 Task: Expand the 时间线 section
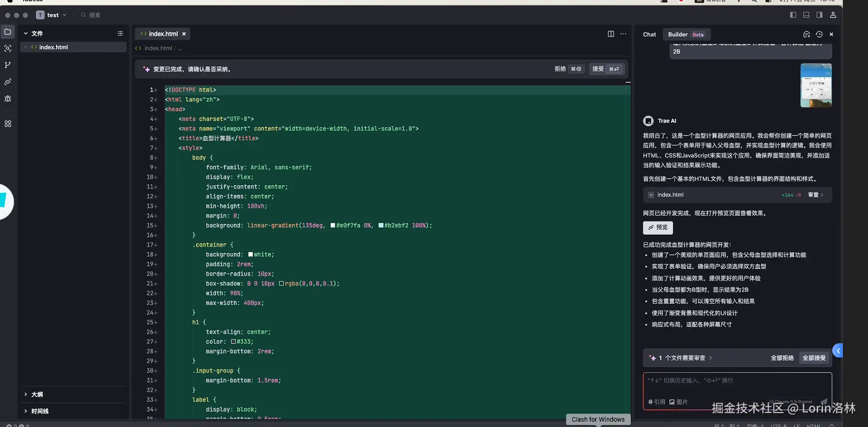point(26,411)
